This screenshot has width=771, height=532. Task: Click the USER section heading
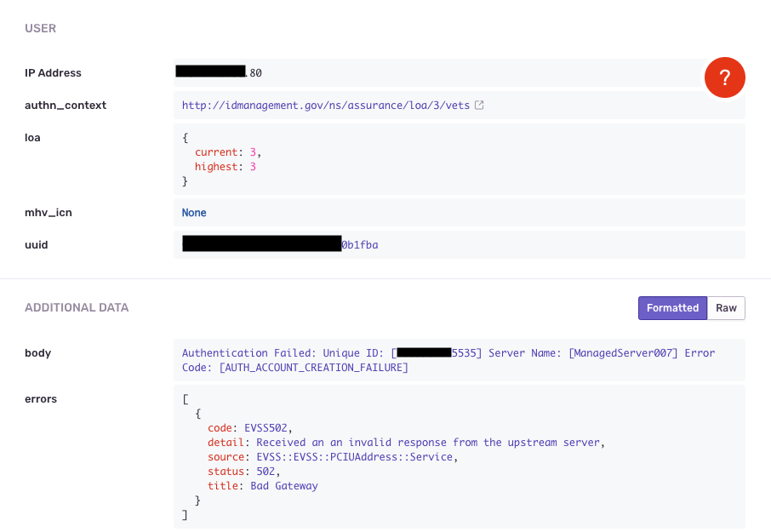40,28
